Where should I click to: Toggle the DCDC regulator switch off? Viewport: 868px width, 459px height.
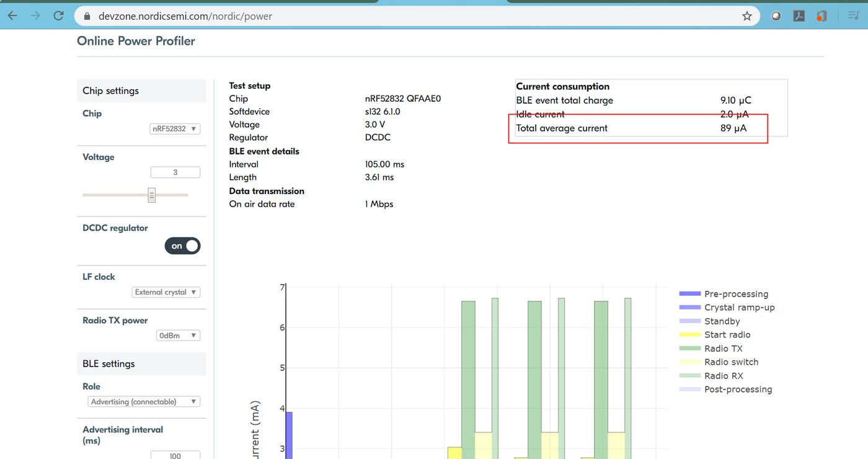[x=182, y=246]
